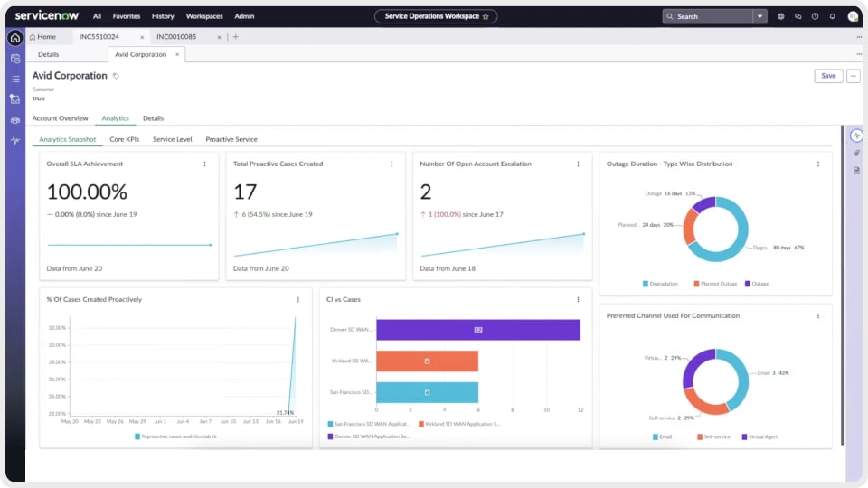The height and width of the screenshot is (488, 868).
Task: Select the Details subtab under INC5510024
Action: click(x=48, y=55)
